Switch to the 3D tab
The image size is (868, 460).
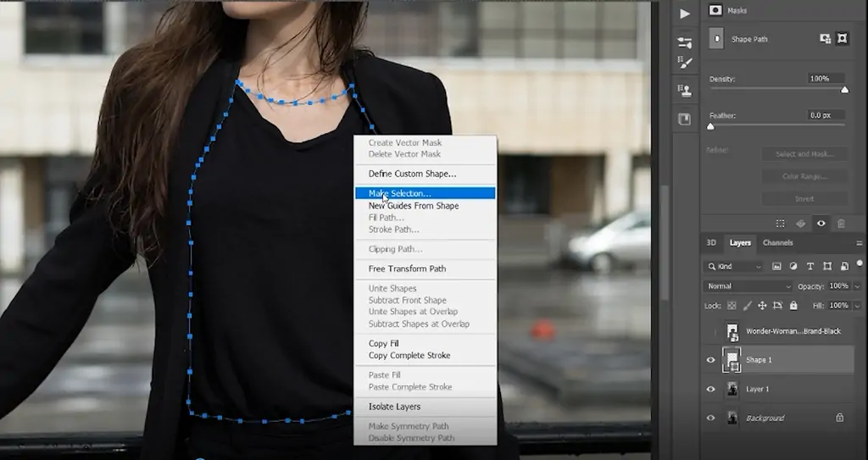[711, 242]
